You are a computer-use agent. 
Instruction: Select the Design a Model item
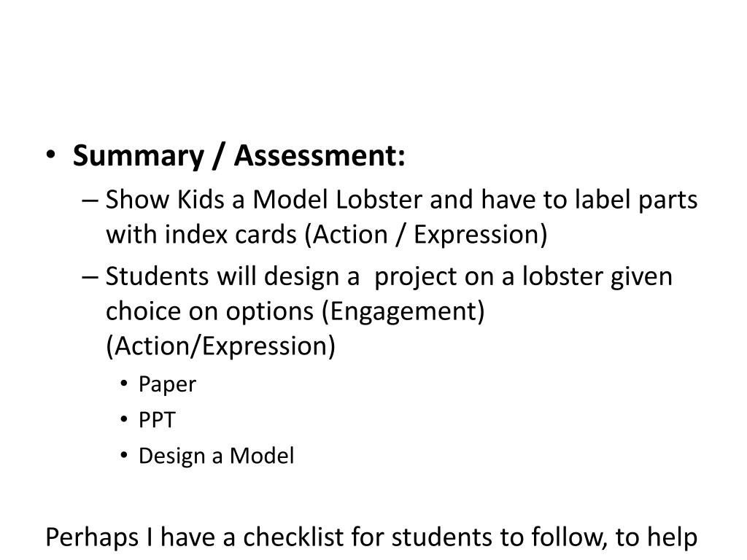point(216,456)
